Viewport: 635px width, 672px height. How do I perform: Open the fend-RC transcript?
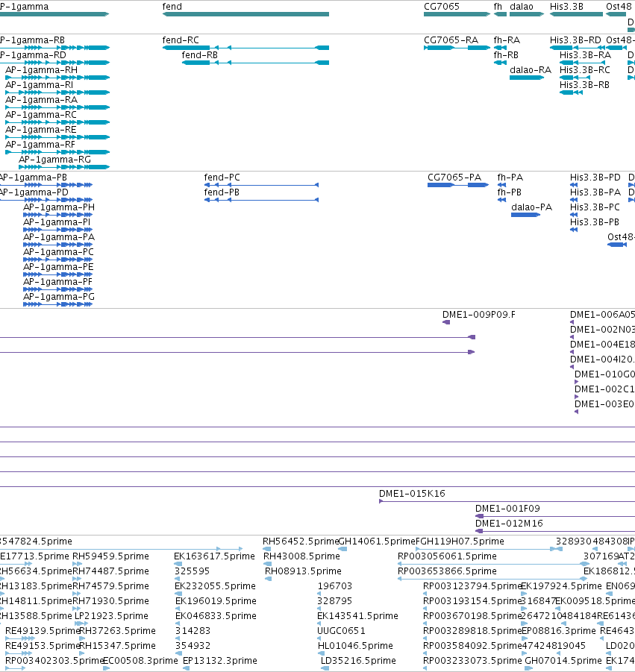pos(245,48)
